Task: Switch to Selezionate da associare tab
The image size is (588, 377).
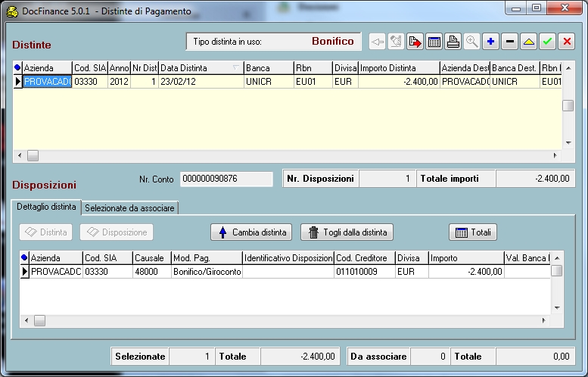Action: coord(130,207)
